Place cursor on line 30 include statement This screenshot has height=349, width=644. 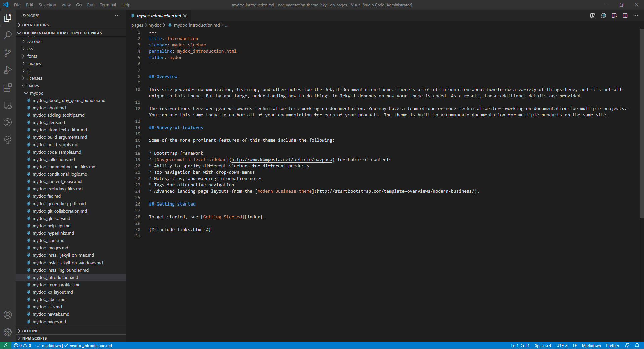180,229
